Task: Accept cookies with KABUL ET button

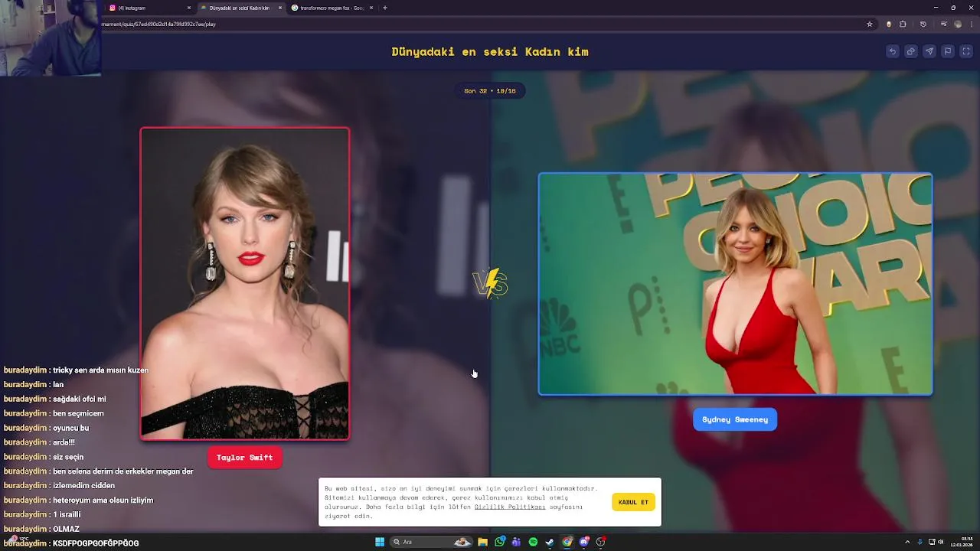Action: [x=633, y=502]
